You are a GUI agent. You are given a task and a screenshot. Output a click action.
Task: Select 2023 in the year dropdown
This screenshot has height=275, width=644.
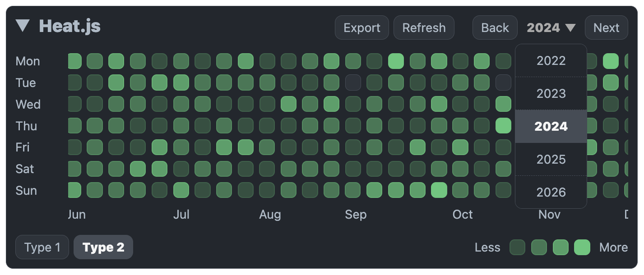550,93
